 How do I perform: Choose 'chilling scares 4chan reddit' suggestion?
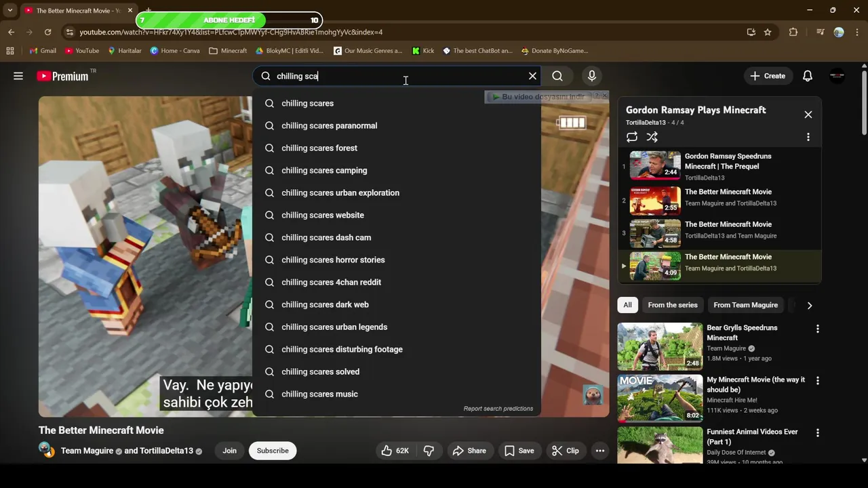point(397,282)
